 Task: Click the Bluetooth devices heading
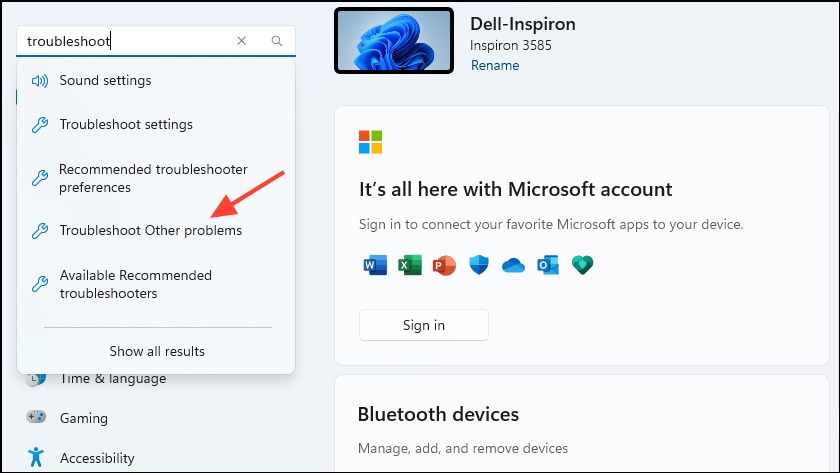438,415
